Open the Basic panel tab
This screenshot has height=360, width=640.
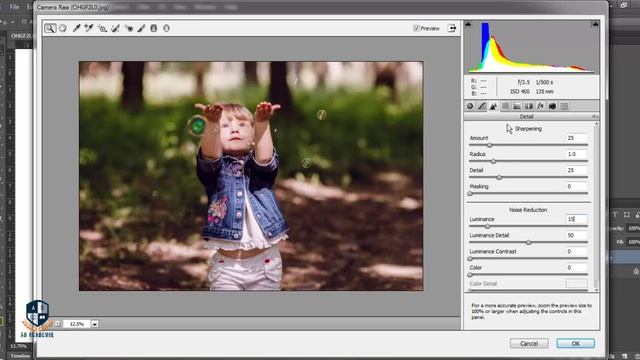pos(470,106)
